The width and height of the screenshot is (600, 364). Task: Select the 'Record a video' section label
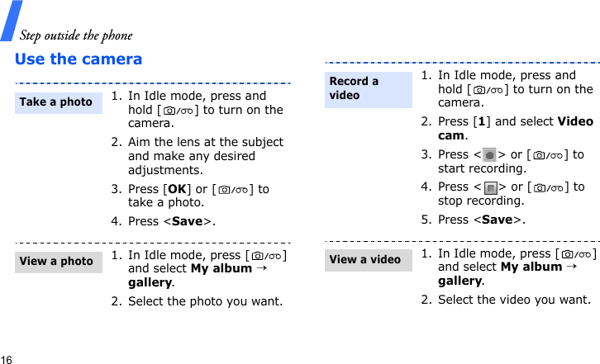[354, 88]
